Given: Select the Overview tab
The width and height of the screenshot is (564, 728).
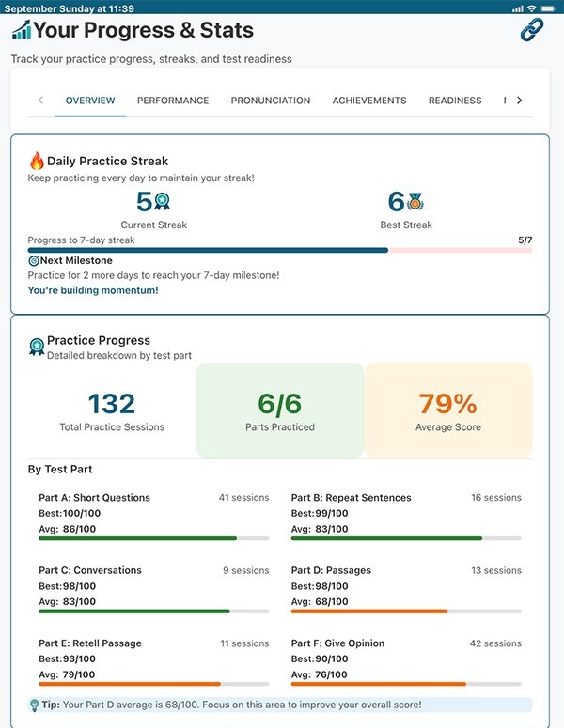Looking at the screenshot, I should (x=90, y=101).
